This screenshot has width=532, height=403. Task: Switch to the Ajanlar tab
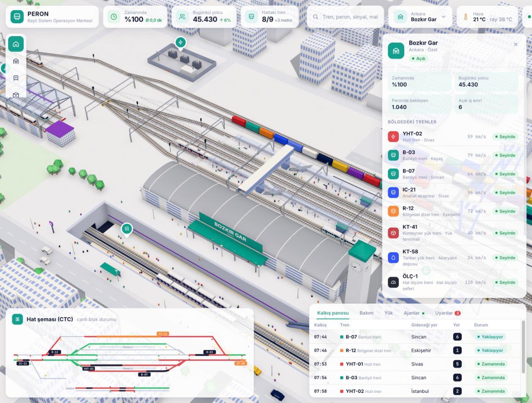click(414, 313)
